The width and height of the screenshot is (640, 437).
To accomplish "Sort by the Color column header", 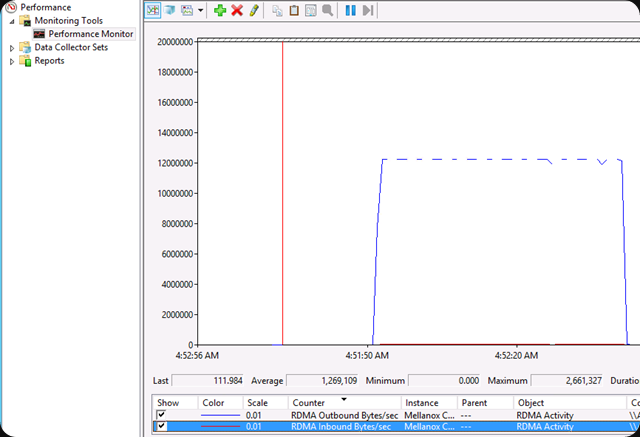I will coord(220,403).
